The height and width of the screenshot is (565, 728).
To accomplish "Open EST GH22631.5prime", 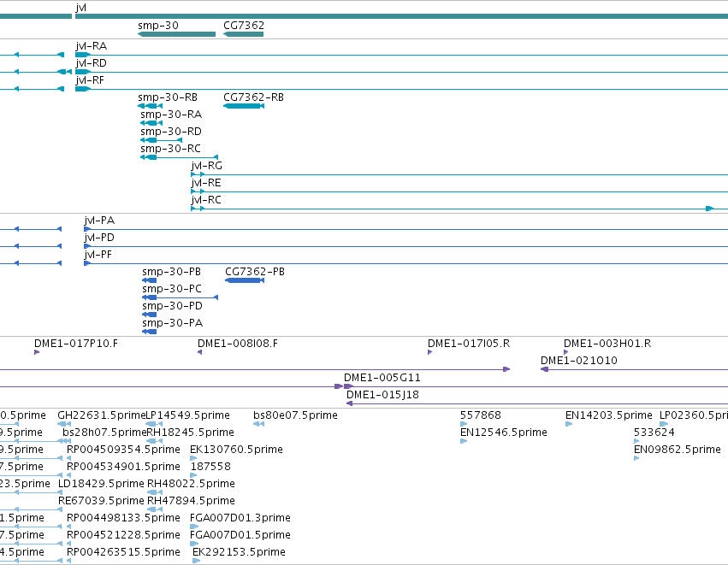I will (102, 415).
